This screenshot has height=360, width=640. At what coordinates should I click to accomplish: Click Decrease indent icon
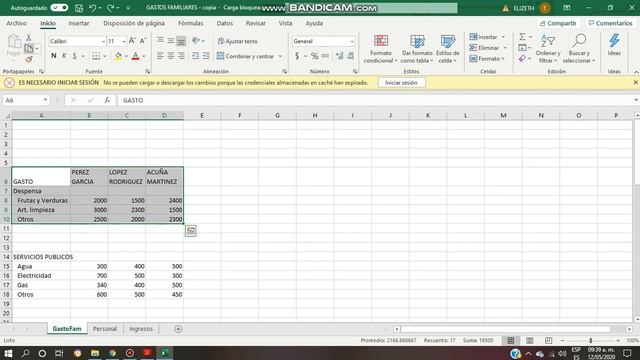click(196, 56)
